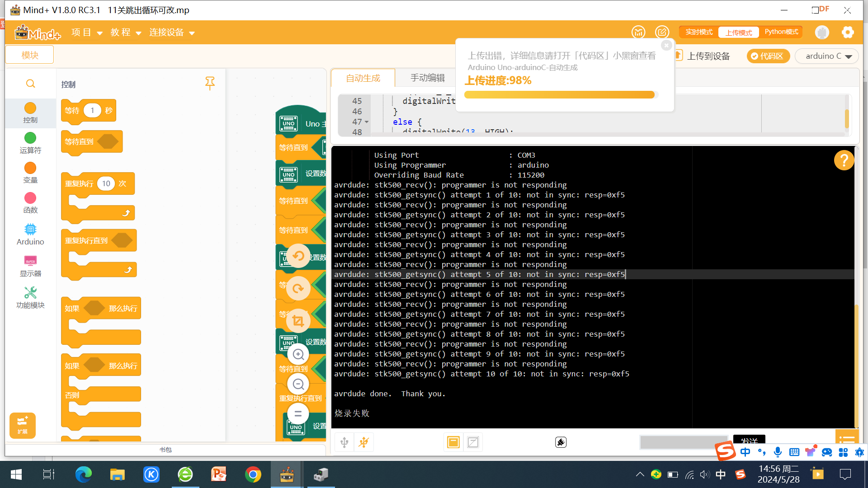The image size is (868, 488).
Task: Select the 函数 category circle
Action: point(30,198)
